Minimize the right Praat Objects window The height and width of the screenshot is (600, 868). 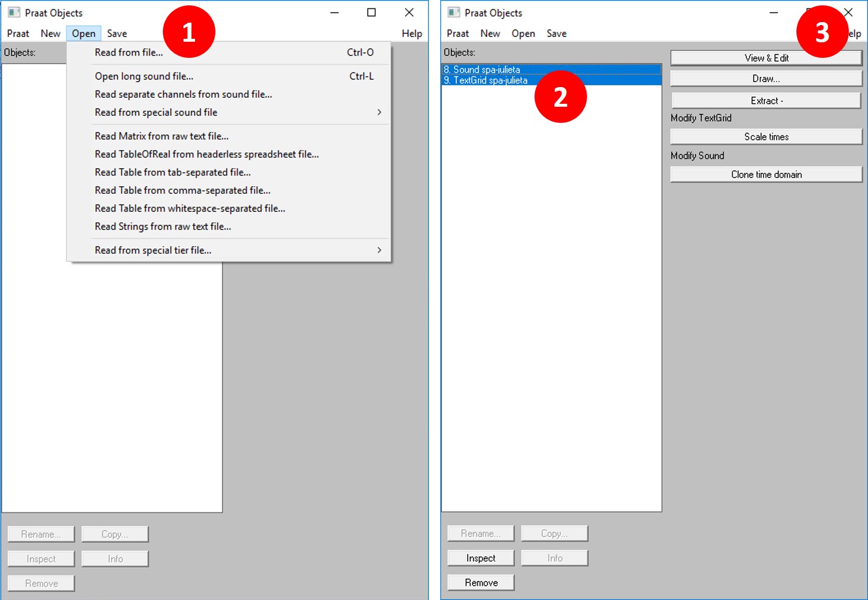click(774, 13)
